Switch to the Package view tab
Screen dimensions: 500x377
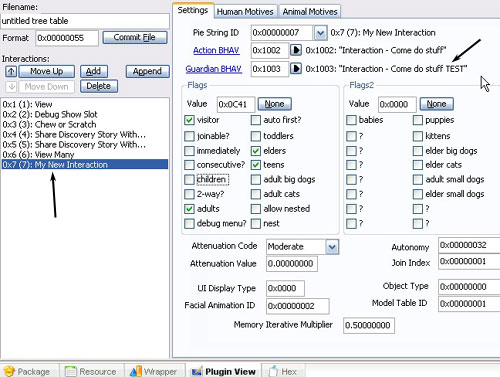pyautogui.click(x=28, y=371)
